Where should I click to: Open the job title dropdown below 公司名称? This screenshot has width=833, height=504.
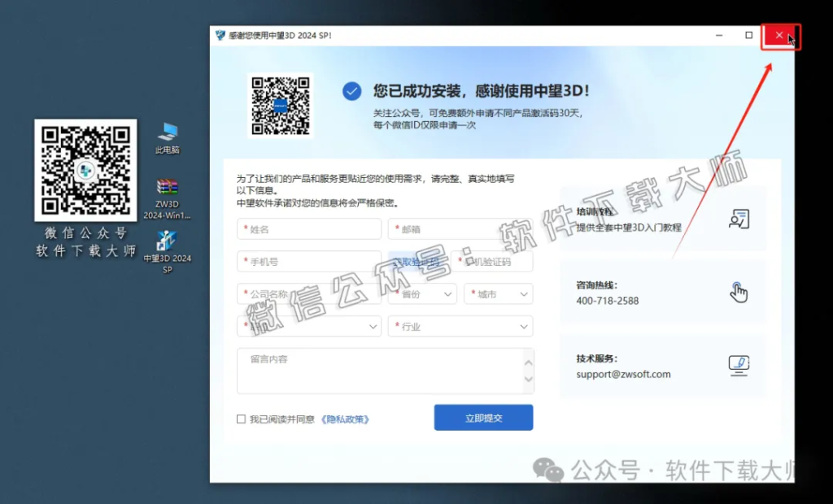coord(309,326)
